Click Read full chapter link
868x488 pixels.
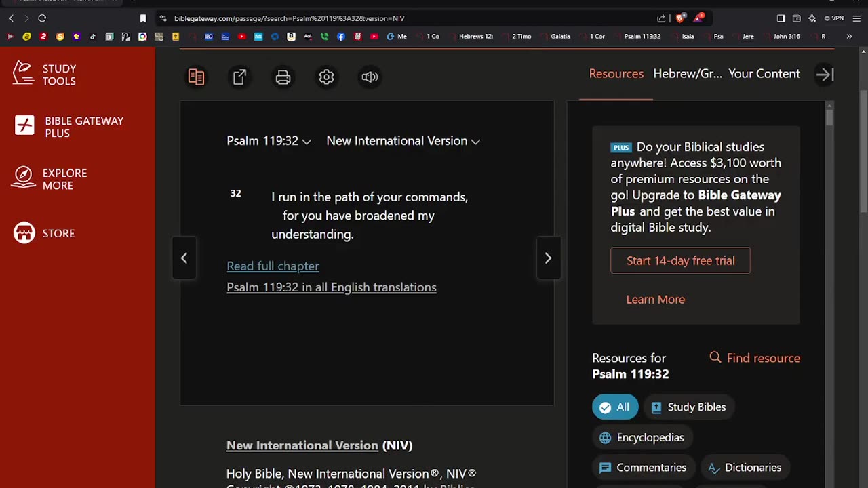tap(273, 266)
